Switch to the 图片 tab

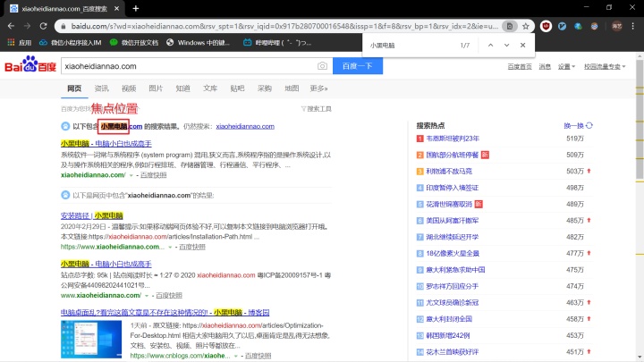coord(156,88)
